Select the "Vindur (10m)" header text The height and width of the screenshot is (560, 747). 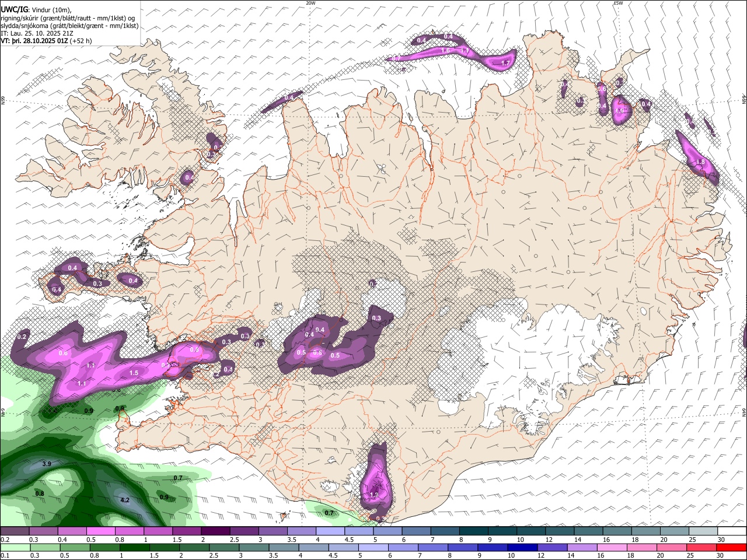click(x=50, y=10)
